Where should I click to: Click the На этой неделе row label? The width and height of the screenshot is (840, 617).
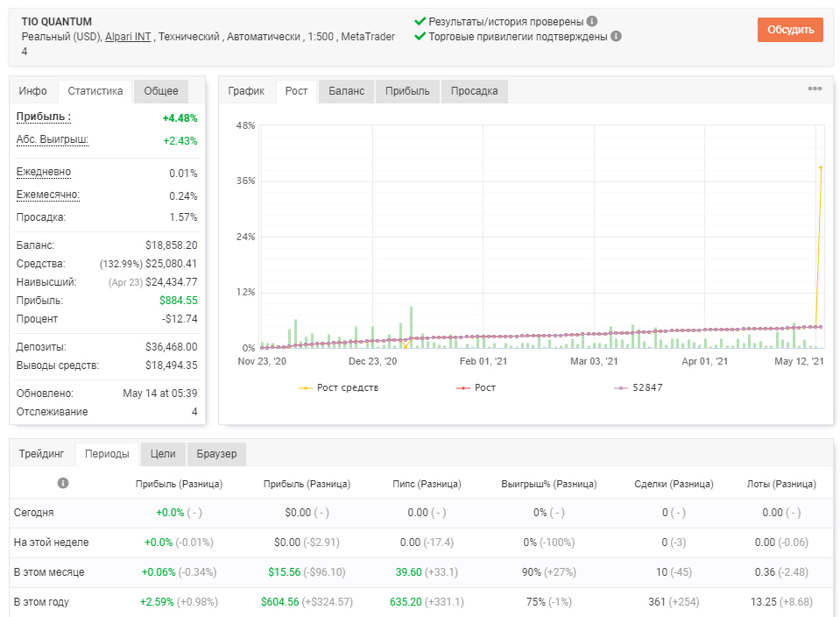tap(52, 542)
